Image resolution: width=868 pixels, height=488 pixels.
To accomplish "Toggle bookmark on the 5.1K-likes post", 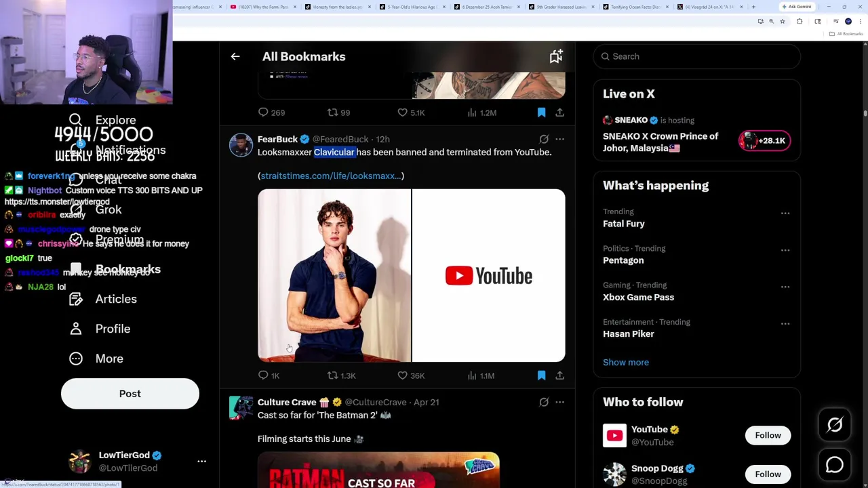I will point(541,112).
